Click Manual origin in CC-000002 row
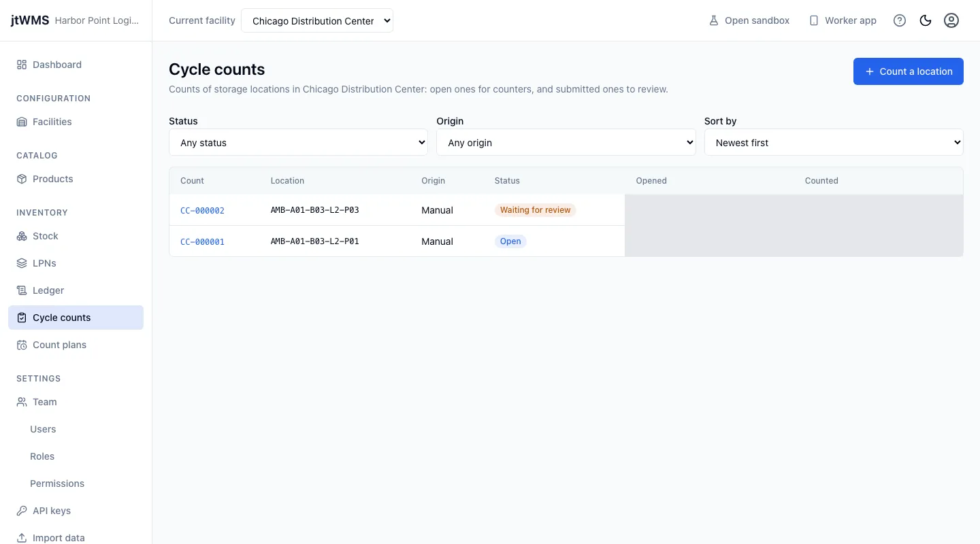The width and height of the screenshot is (980, 544). [x=437, y=210]
